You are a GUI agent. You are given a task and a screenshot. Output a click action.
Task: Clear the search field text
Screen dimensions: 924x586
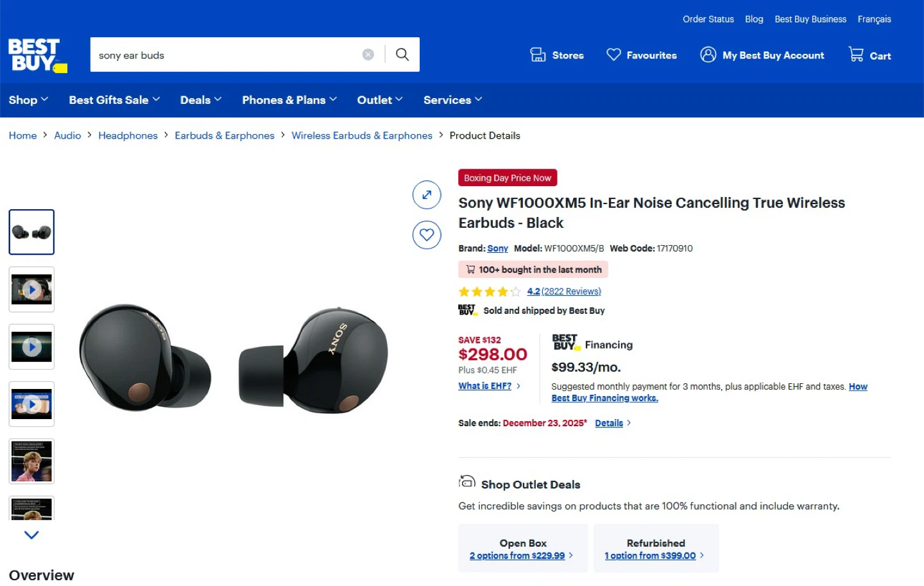[x=368, y=55]
